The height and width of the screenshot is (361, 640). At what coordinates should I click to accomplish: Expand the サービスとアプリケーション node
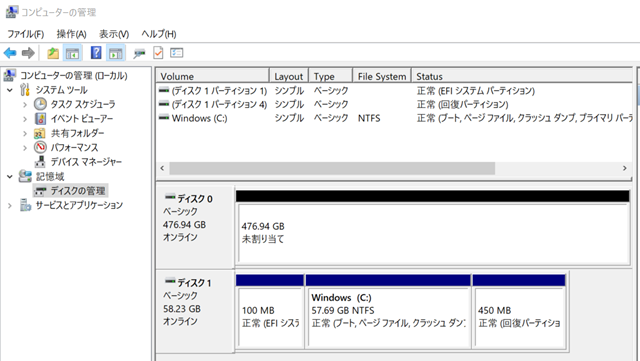[x=10, y=205]
